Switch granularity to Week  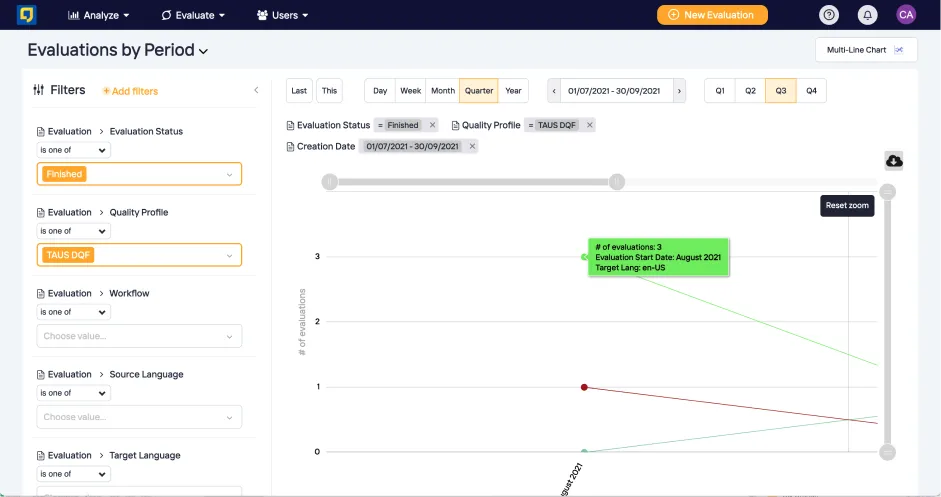tap(410, 91)
